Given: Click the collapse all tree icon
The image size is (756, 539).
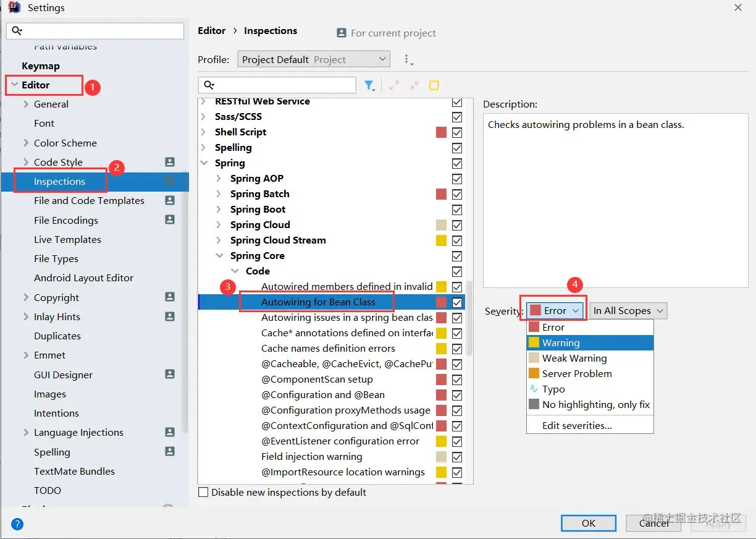Looking at the screenshot, I should [x=414, y=85].
